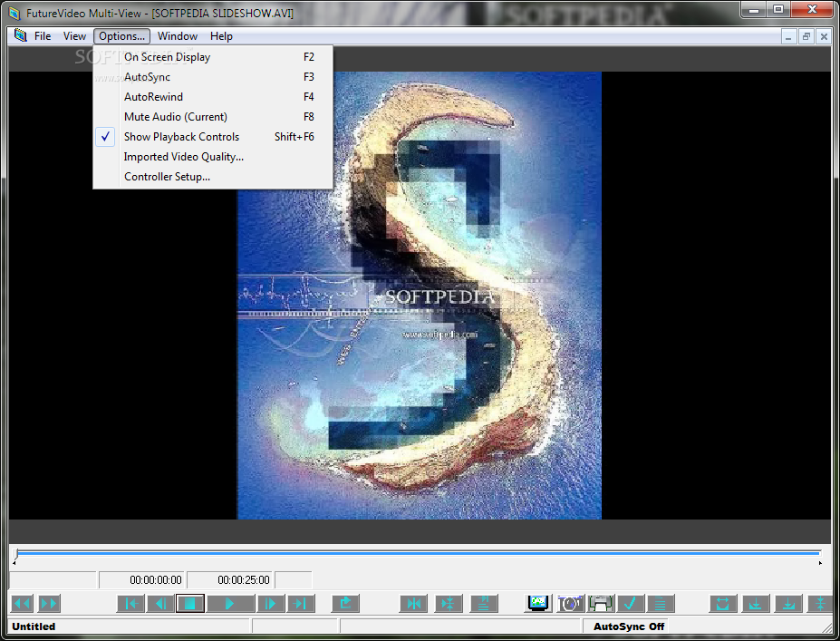Click the vertical compress arrows icon
This screenshot has height=641, width=840.
[449, 604]
